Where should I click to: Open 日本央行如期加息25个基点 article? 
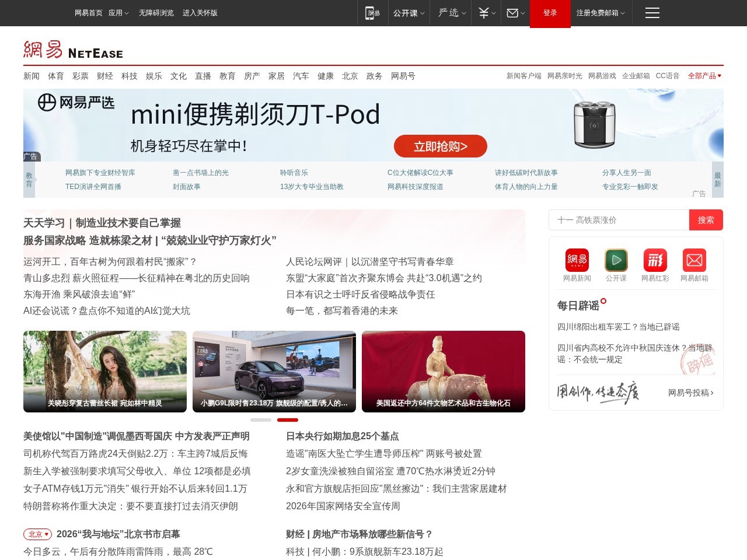click(x=343, y=436)
